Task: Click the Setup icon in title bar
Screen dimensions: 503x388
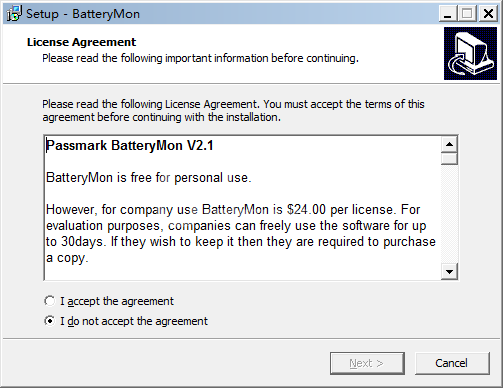Action: (14, 14)
